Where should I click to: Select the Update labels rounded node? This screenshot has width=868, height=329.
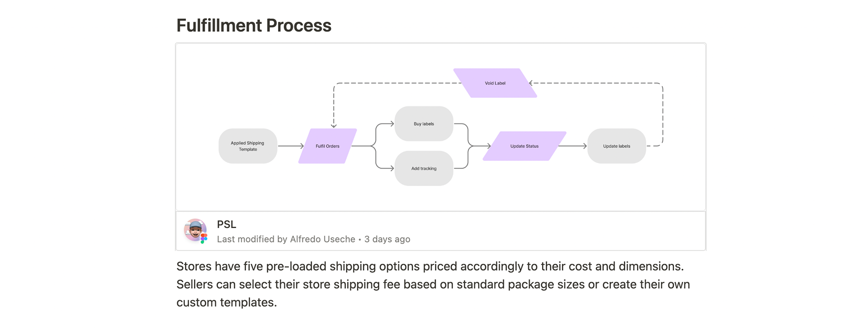(x=616, y=146)
